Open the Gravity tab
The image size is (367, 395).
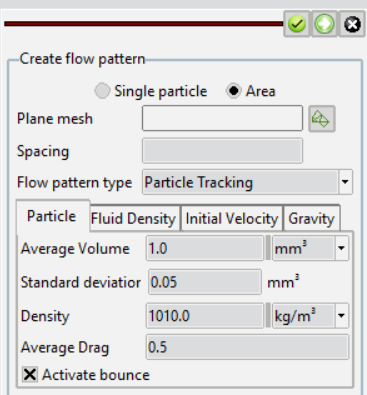point(311,219)
